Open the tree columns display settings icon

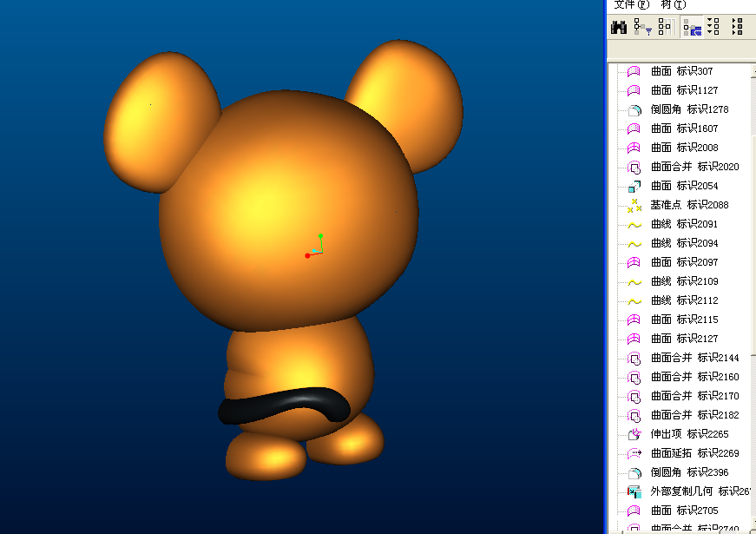[x=667, y=27]
